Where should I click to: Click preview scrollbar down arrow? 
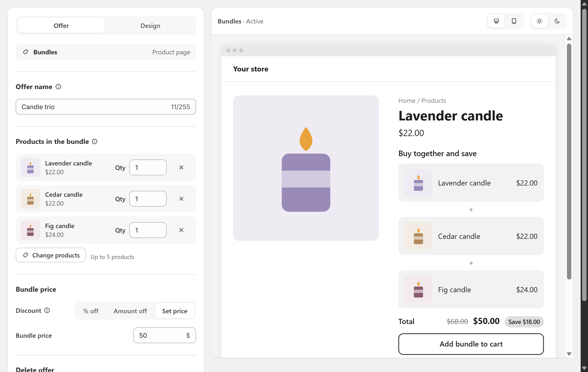point(569,354)
